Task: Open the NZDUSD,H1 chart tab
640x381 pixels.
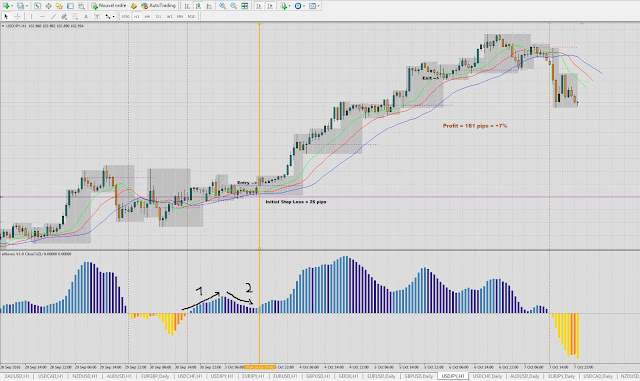Action: (85, 376)
